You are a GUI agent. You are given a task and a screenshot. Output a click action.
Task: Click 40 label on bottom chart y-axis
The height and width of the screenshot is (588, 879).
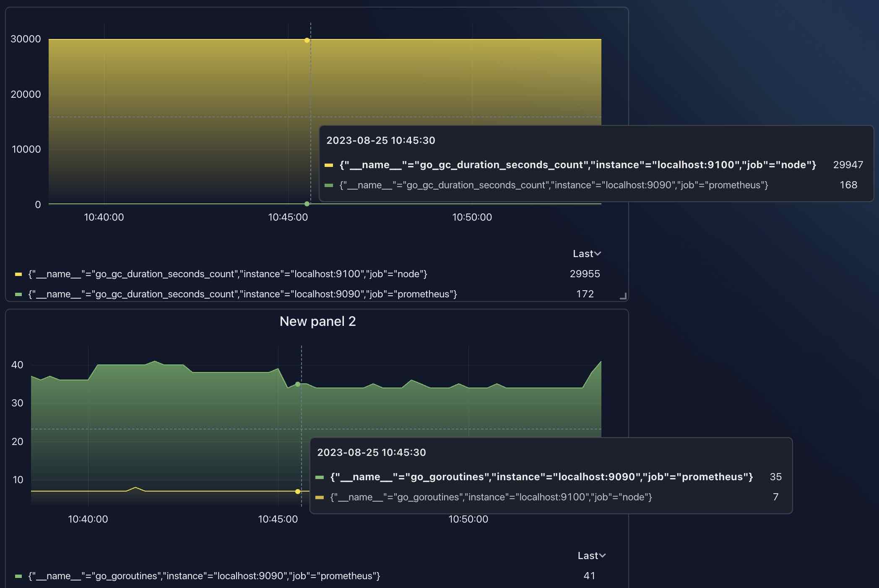(17, 365)
